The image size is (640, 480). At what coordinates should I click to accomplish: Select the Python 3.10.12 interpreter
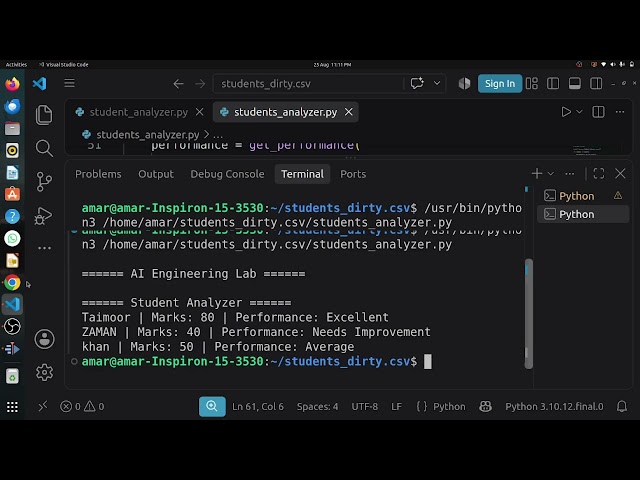point(554,407)
